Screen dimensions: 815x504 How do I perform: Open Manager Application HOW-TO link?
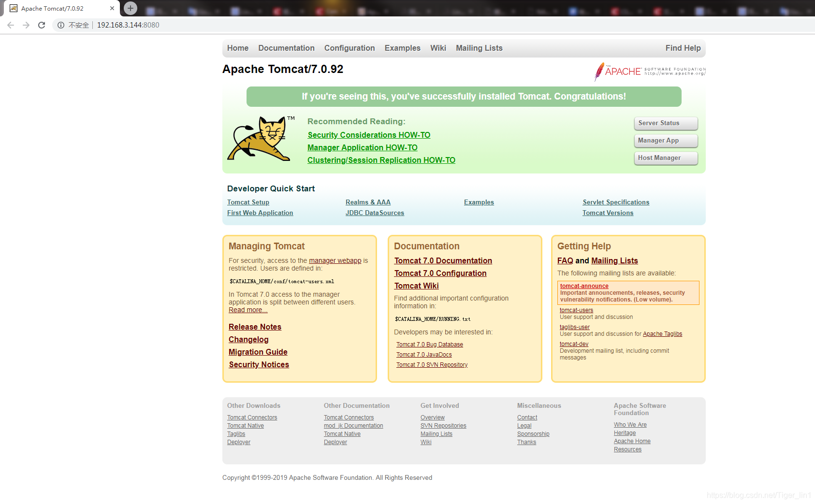point(363,148)
